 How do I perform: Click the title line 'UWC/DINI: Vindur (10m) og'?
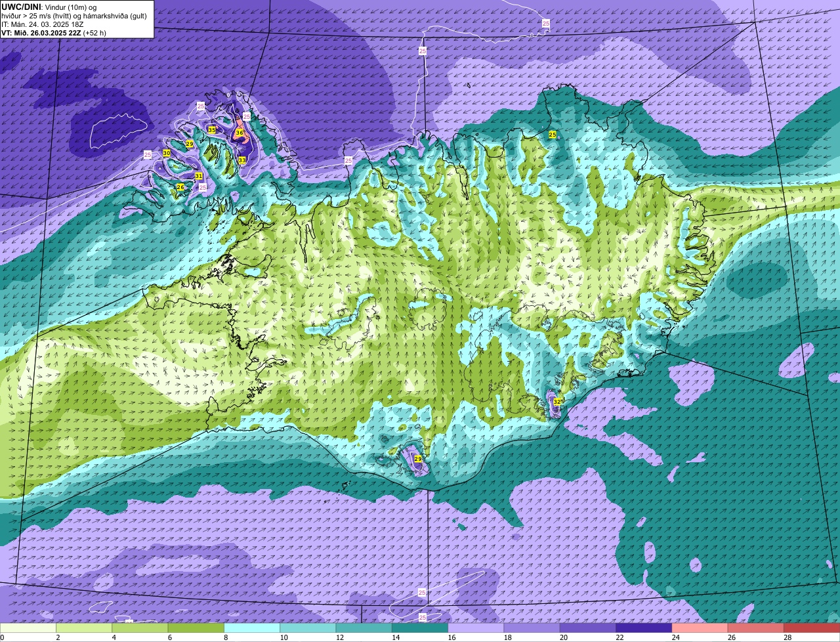tap(49, 7)
